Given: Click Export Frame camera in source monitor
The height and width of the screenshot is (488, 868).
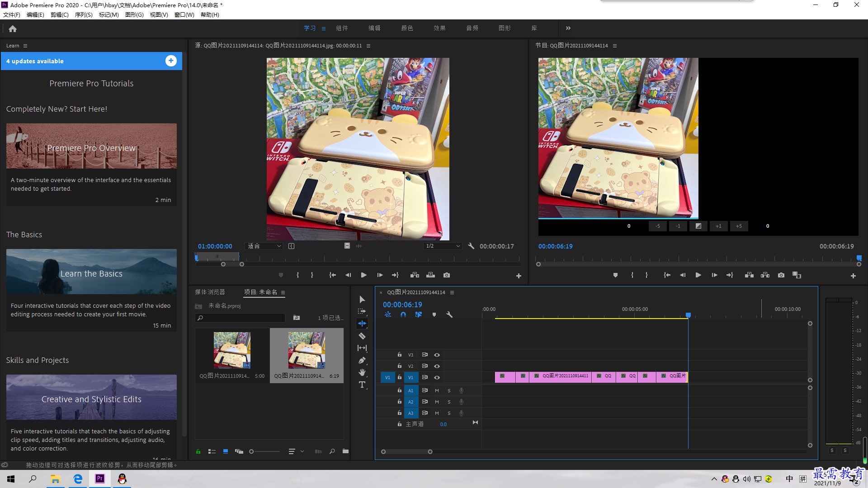Looking at the screenshot, I should [447, 275].
